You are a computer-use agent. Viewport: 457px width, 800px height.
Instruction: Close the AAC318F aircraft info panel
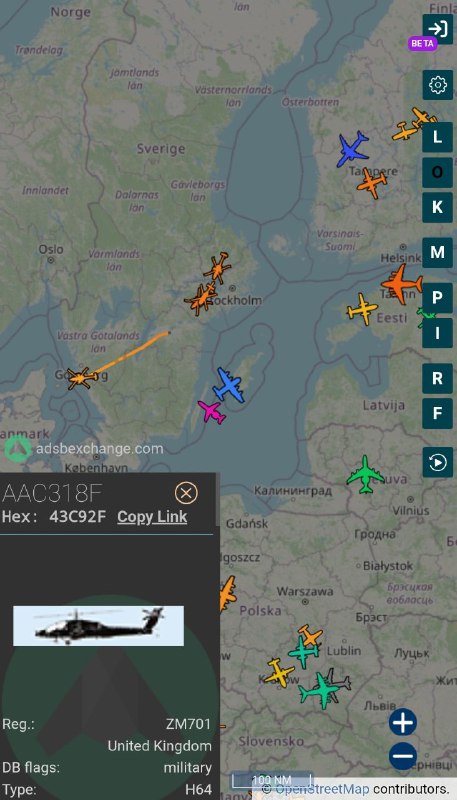[186, 493]
